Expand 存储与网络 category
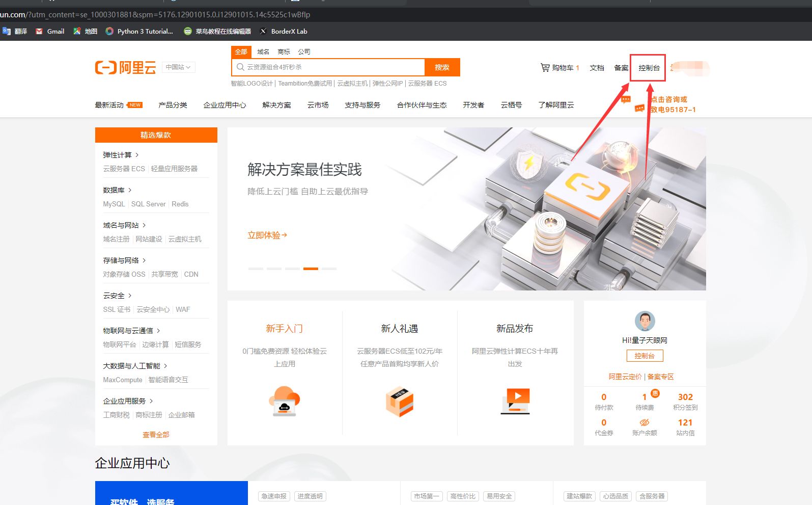This screenshot has height=505, width=812. (x=124, y=260)
